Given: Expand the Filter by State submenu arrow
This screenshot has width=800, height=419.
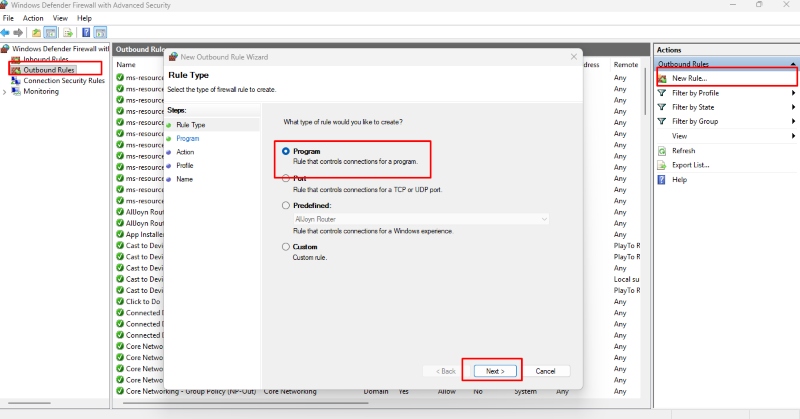Looking at the screenshot, I should tap(793, 107).
